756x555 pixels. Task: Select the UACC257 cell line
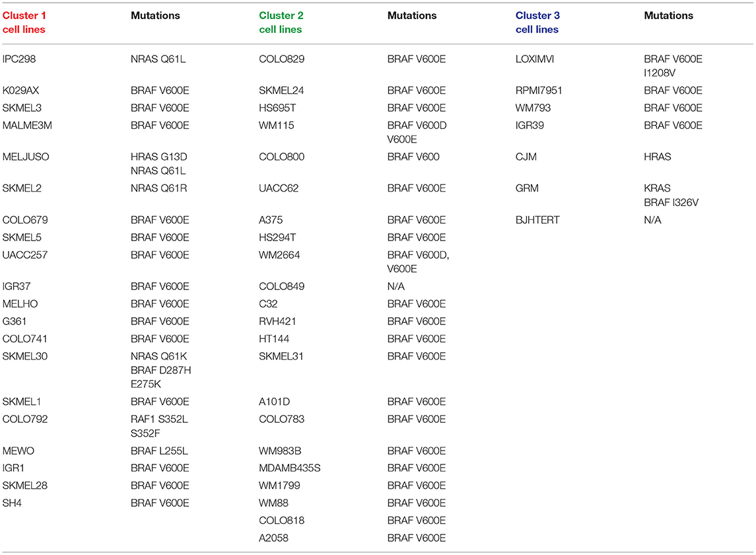click(x=25, y=255)
